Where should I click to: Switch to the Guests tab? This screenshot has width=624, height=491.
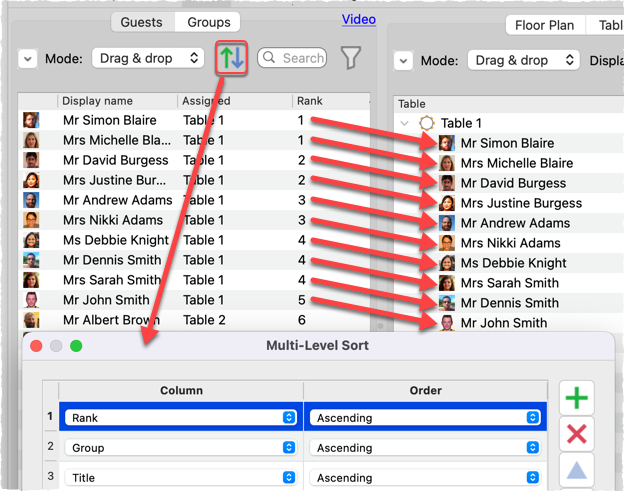point(141,22)
